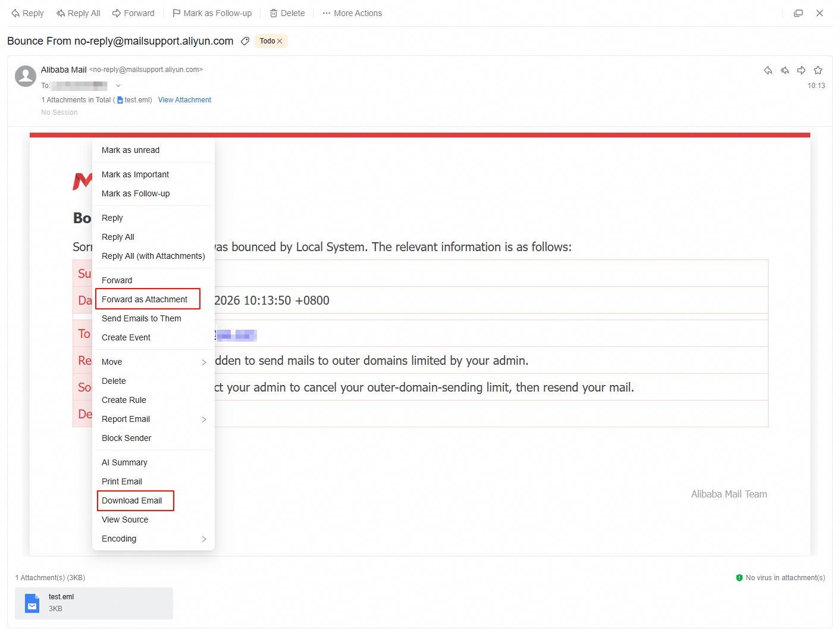Select Download Email
Viewport: 840px width, 629px height.
coord(153,500)
